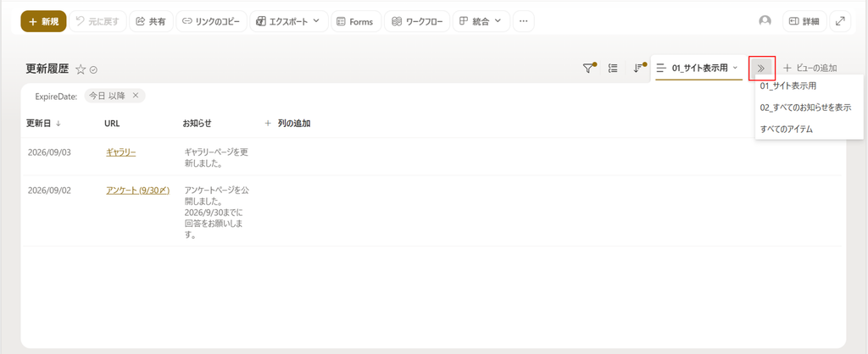Image resolution: width=868 pixels, height=354 pixels.
Task: Click the アンケートページを公開しました text
Action: (216, 213)
